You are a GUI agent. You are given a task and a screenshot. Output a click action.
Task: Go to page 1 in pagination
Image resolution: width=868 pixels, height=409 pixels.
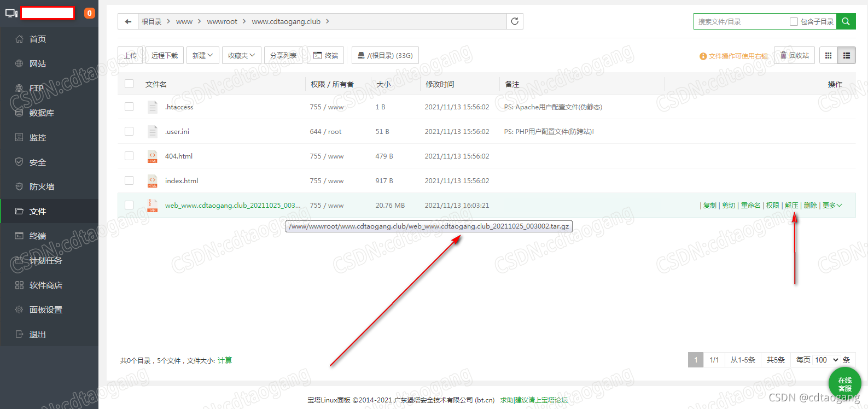click(696, 360)
